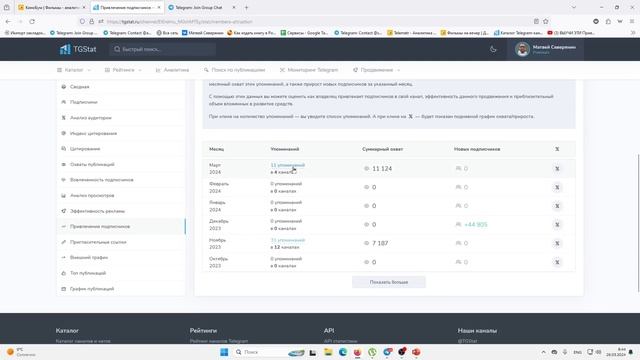
Task: Open the footer Рейтинги heading link
Action: click(x=203, y=331)
